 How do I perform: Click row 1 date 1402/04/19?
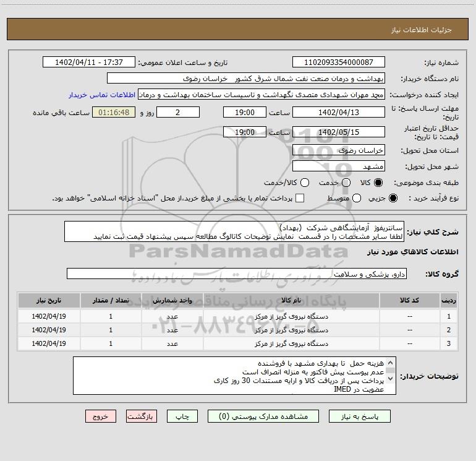point(49,316)
